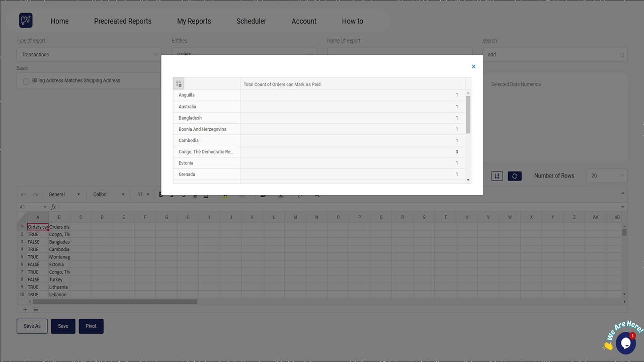Image resolution: width=644 pixels, height=362 pixels.
Task: Select Estonia row in pivot popup
Action: click(207, 163)
